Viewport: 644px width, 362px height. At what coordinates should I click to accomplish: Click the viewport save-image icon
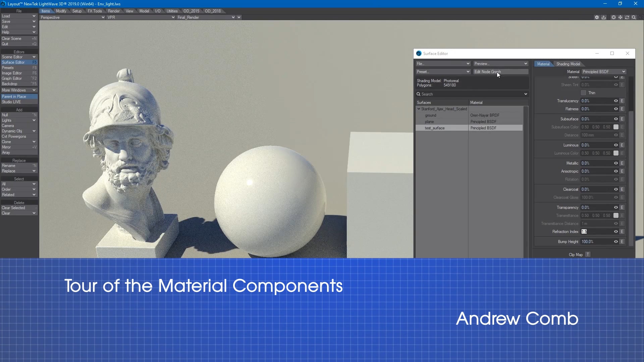pos(604,17)
